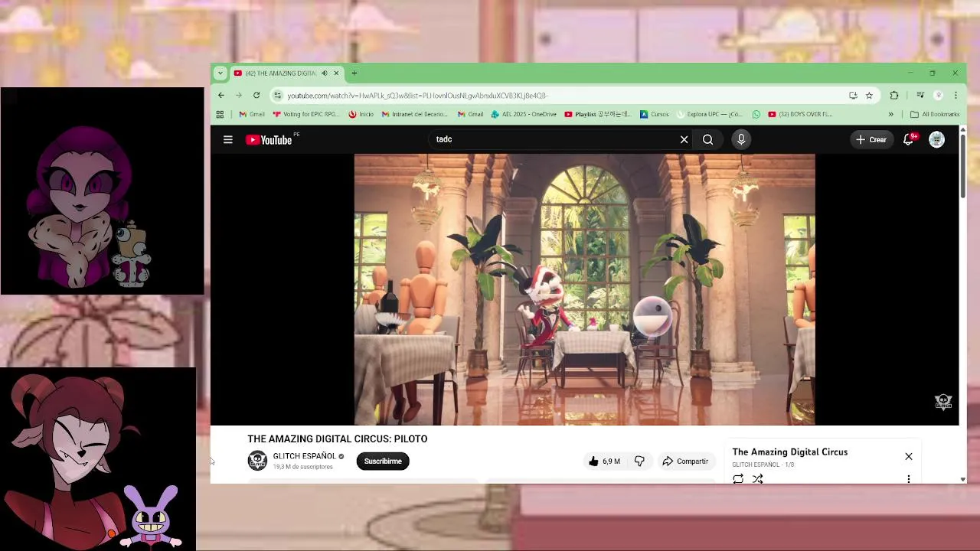Close the YouTube browser tab
Screen dimensions: 980x551
335,73
